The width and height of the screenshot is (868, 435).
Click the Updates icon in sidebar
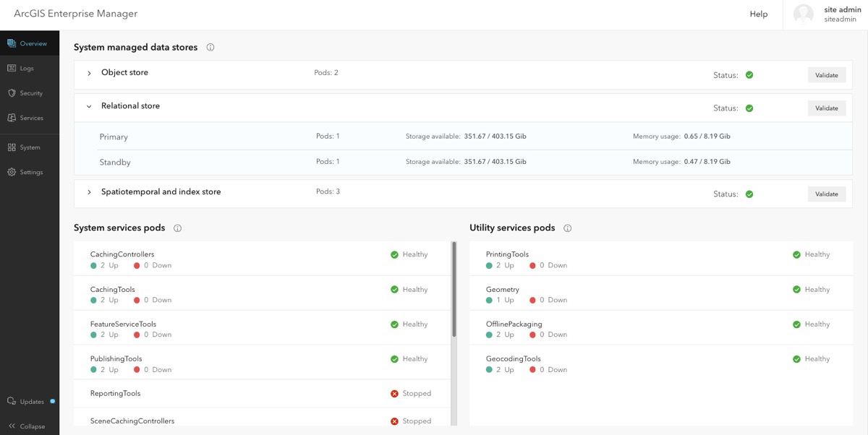(12, 401)
